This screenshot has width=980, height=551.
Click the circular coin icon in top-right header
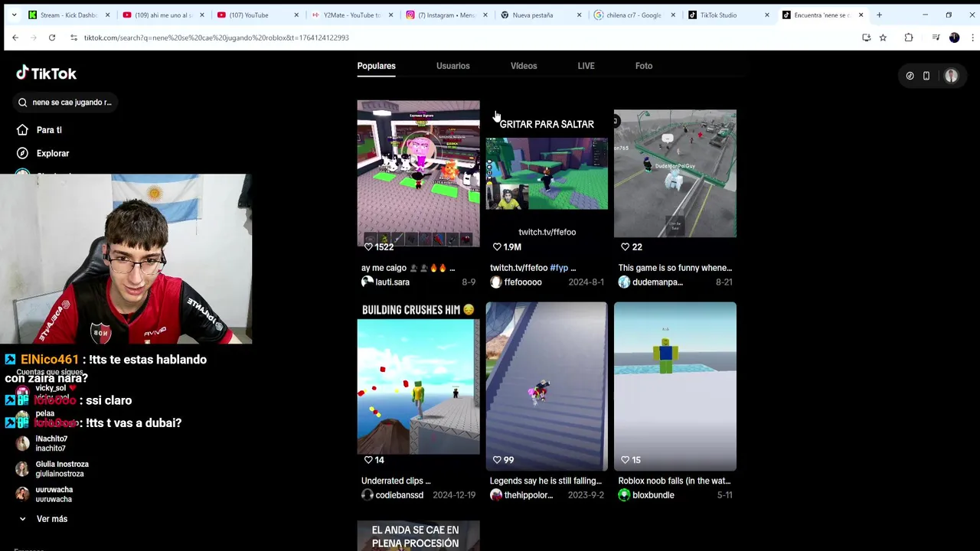(x=910, y=76)
